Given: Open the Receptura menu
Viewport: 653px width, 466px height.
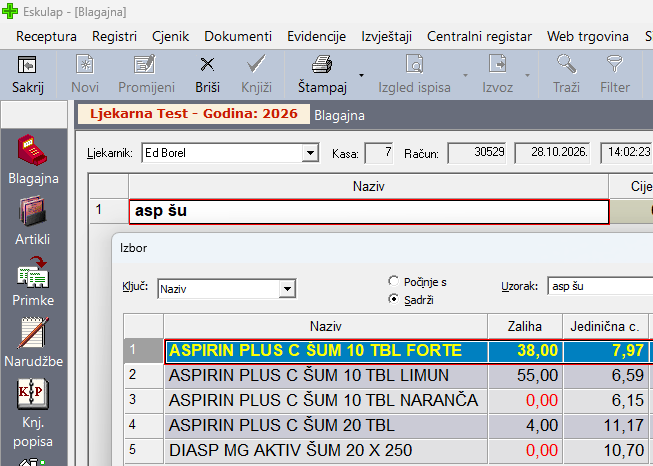Looking at the screenshot, I should pos(46,37).
